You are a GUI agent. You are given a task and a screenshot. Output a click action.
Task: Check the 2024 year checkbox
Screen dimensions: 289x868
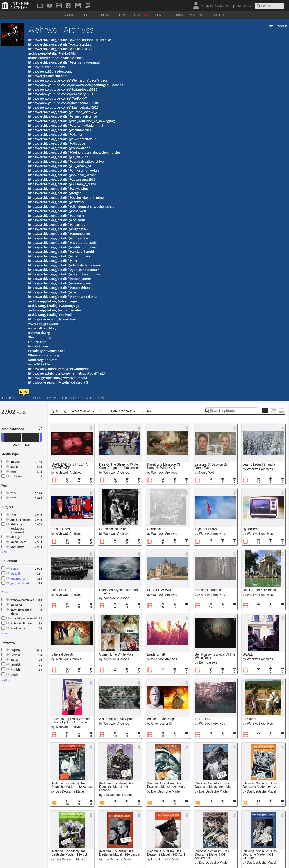[x=3, y=493]
